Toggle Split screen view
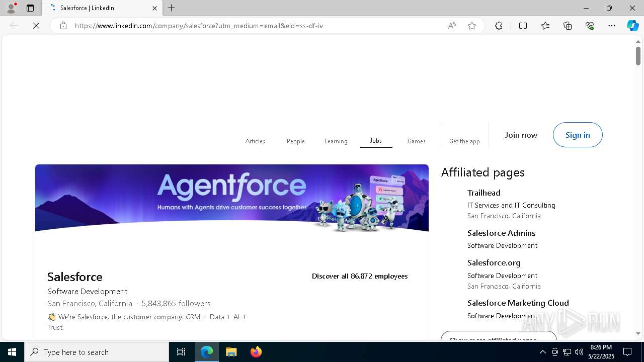This screenshot has width=644, height=362. point(523,26)
